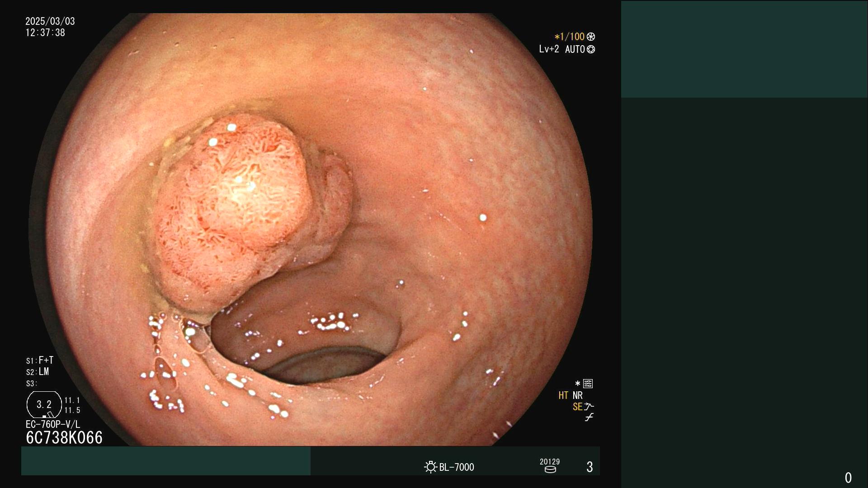Click the structure enhancement curve icon
The height and width of the screenshot is (488, 868).
589,406
